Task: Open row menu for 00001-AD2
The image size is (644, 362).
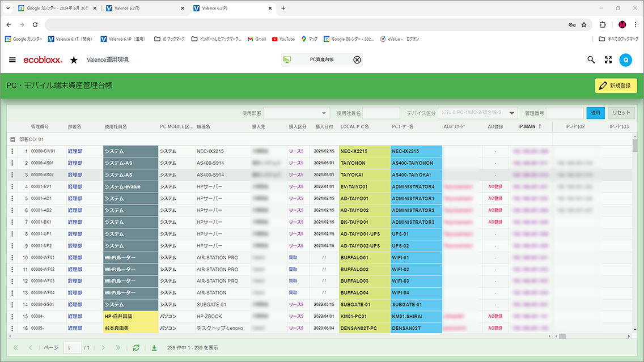Action: tap(12, 210)
